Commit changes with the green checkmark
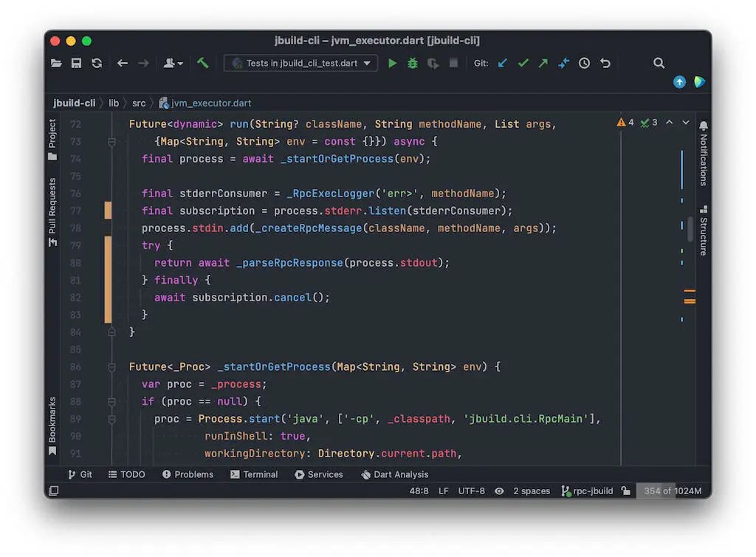 (523, 63)
